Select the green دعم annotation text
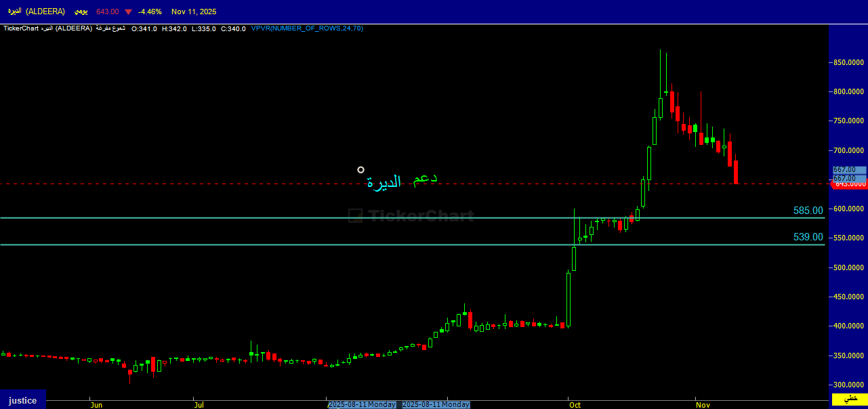 click(x=425, y=179)
